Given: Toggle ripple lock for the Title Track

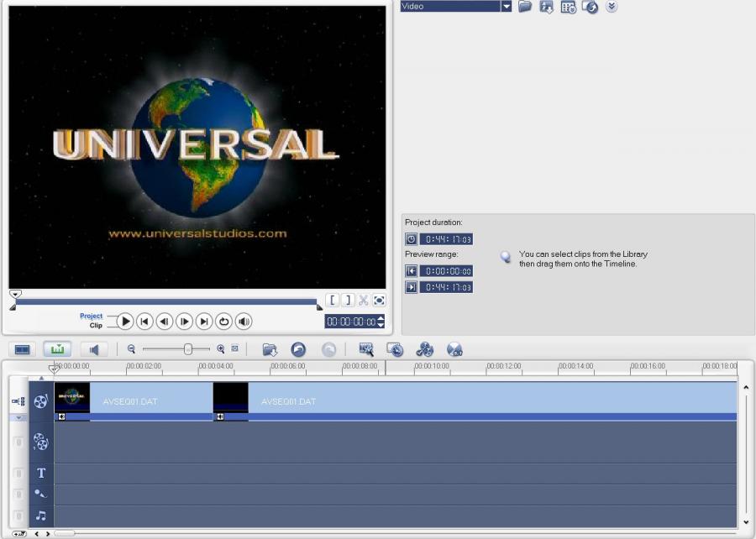Looking at the screenshot, I should 18,473.
